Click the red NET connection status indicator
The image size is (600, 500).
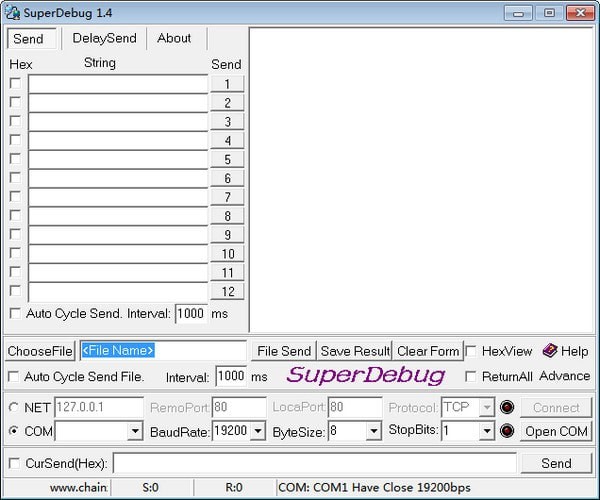tap(507, 407)
